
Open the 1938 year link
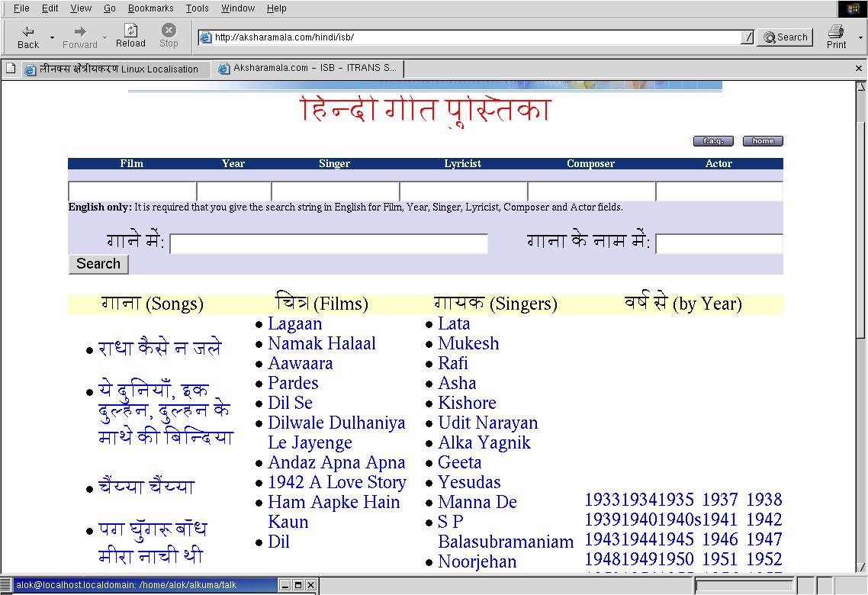(x=764, y=500)
